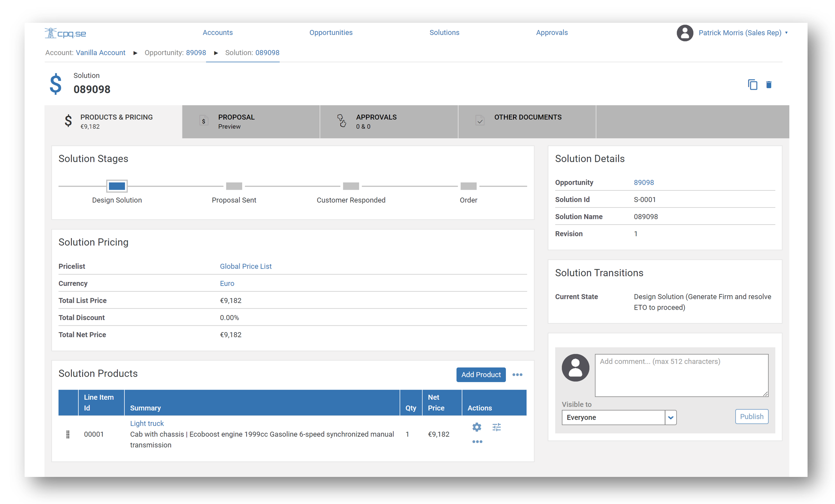Open Patrick Morris user dropdown
This screenshot has width=835, height=504.
click(x=743, y=33)
